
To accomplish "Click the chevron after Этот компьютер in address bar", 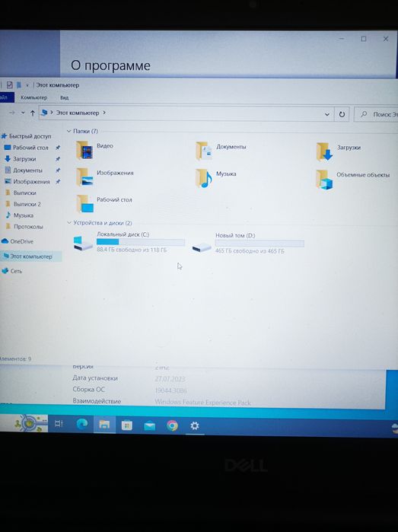I will point(104,113).
